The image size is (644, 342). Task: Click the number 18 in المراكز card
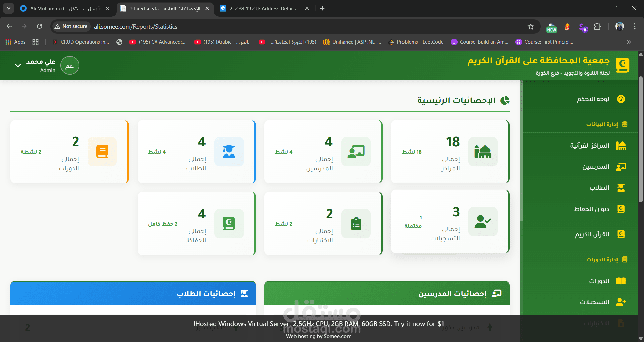pyautogui.click(x=453, y=142)
